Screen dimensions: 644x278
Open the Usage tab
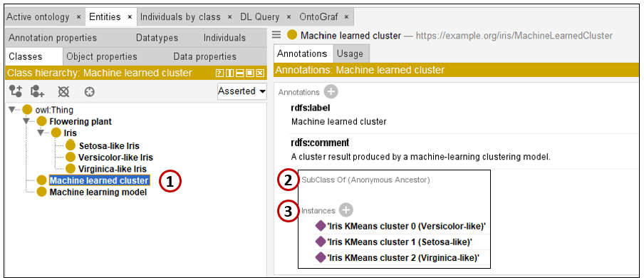click(350, 53)
